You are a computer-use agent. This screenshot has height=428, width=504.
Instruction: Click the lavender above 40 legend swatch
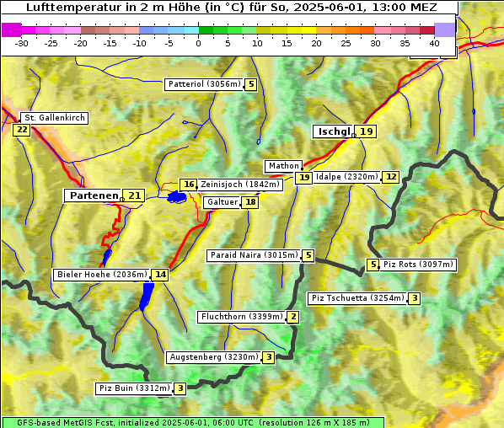tap(444, 29)
